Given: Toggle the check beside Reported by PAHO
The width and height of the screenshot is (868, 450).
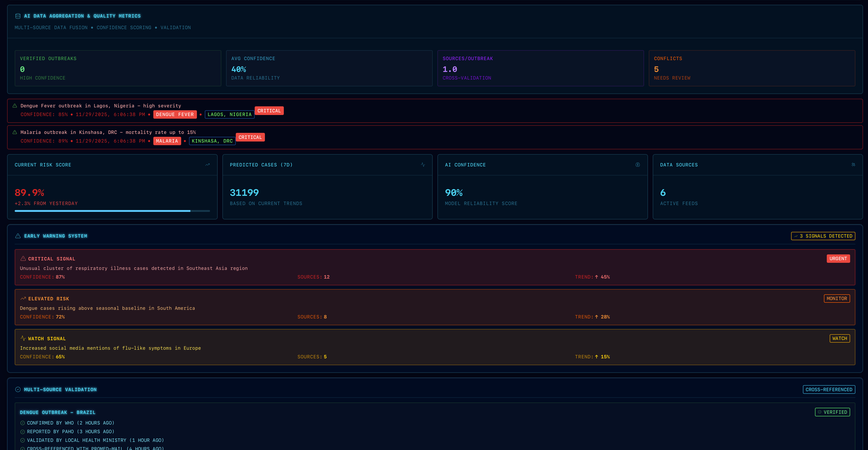Looking at the screenshot, I should [x=22, y=431].
